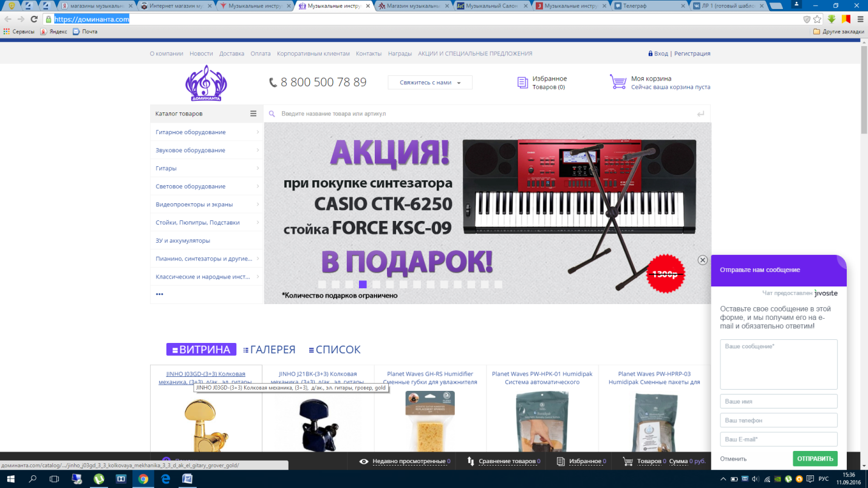The width and height of the screenshot is (868, 488).
Task: Expand Видеопроекторы и экраны category
Action: (x=207, y=205)
